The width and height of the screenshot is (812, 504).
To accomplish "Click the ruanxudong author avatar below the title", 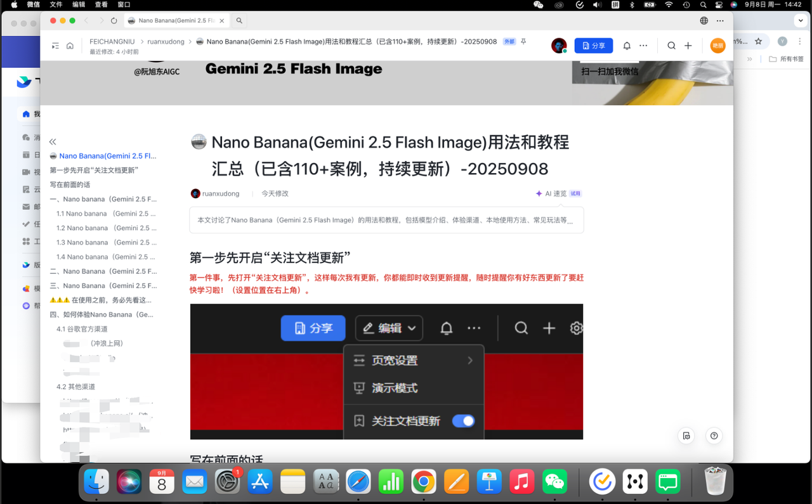I will [195, 193].
